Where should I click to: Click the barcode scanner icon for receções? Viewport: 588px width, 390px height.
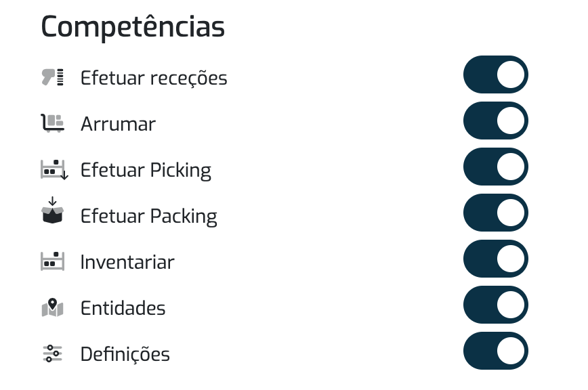pyautogui.click(x=53, y=77)
